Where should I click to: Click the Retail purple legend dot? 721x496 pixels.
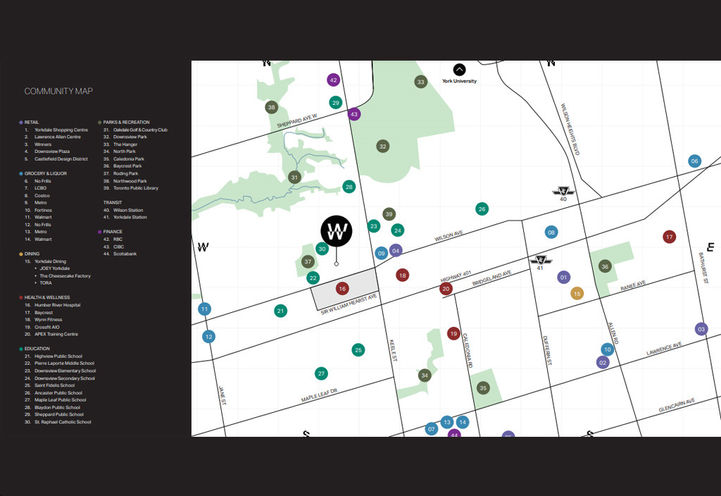tap(21, 123)
